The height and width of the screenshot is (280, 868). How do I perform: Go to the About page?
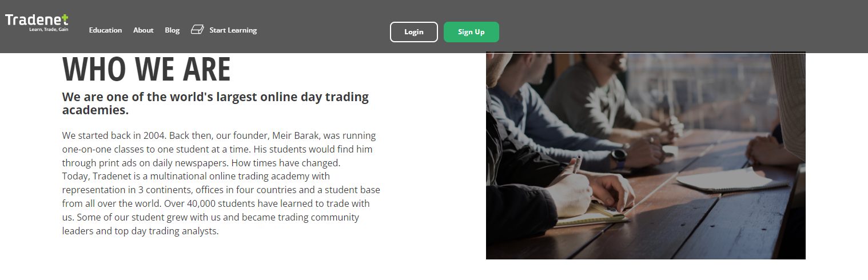(x=144, y=30)
